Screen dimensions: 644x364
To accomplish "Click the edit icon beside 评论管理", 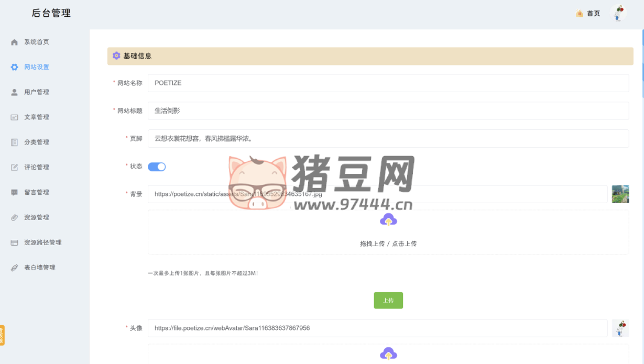I will [x=15, y=168].
